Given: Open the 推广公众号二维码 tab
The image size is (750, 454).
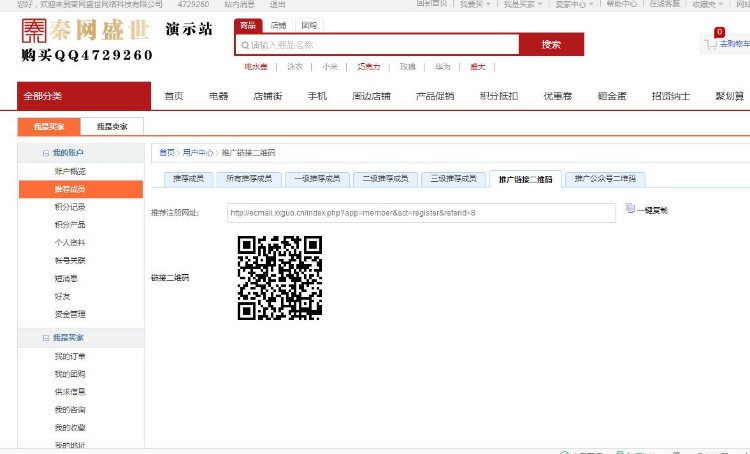Looking at the screenshot, I should point(605,179).
